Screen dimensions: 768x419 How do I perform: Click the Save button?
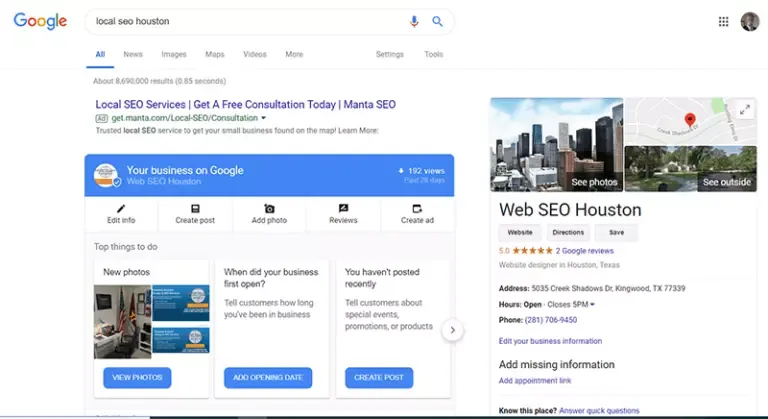click(x=616, y=233)
